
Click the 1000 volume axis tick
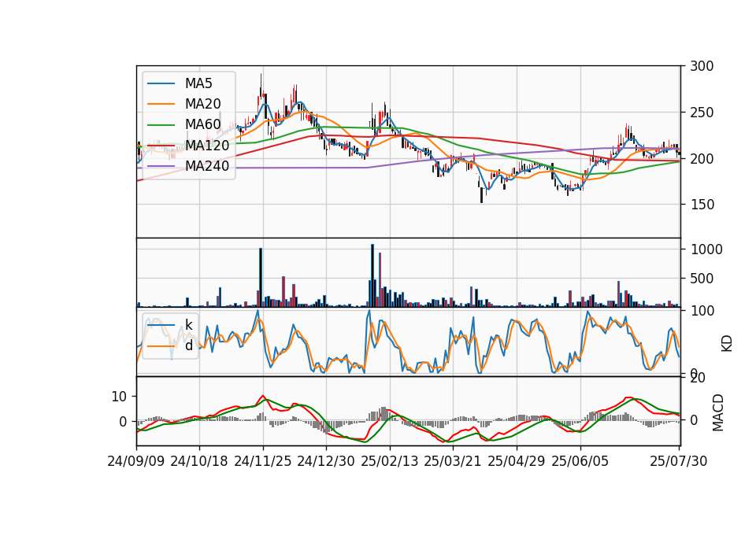[x=706, y=249]
